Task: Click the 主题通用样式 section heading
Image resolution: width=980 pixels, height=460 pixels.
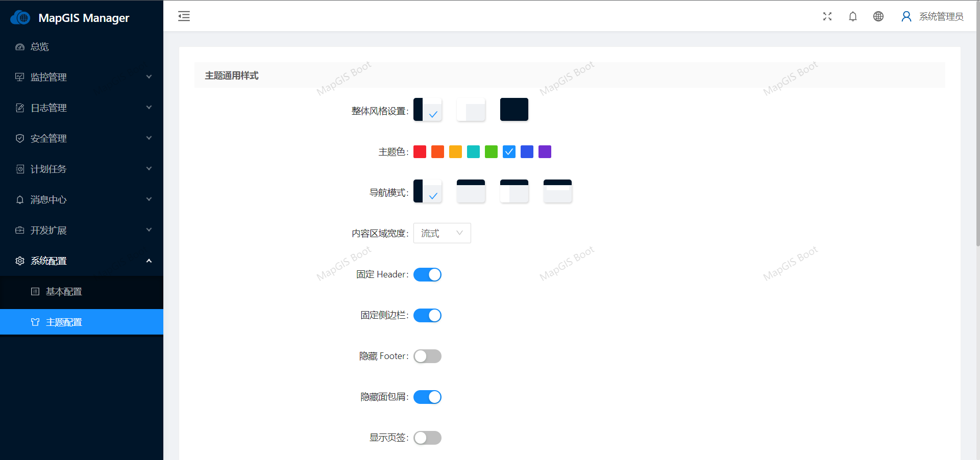Action: pos(232,75)
